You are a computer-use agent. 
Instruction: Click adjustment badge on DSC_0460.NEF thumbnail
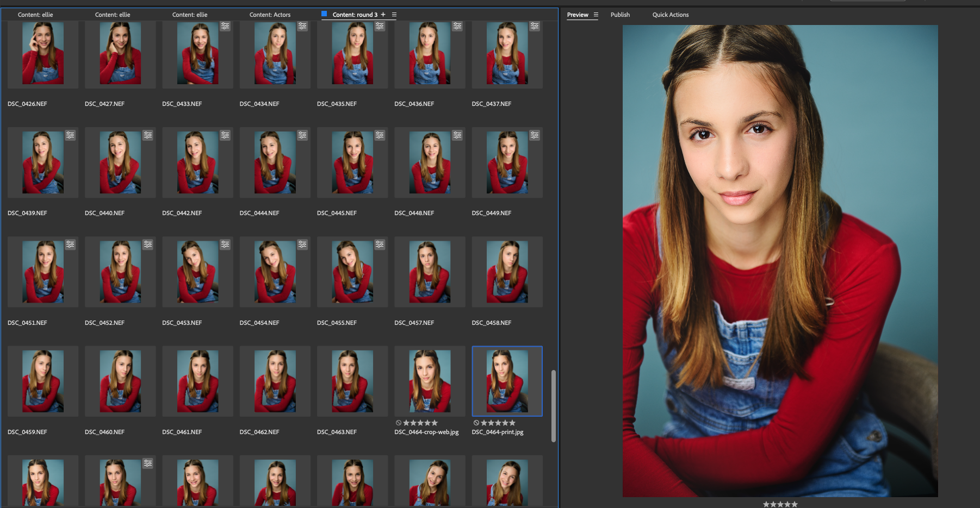pyautogui.click(x=147, y=353)
